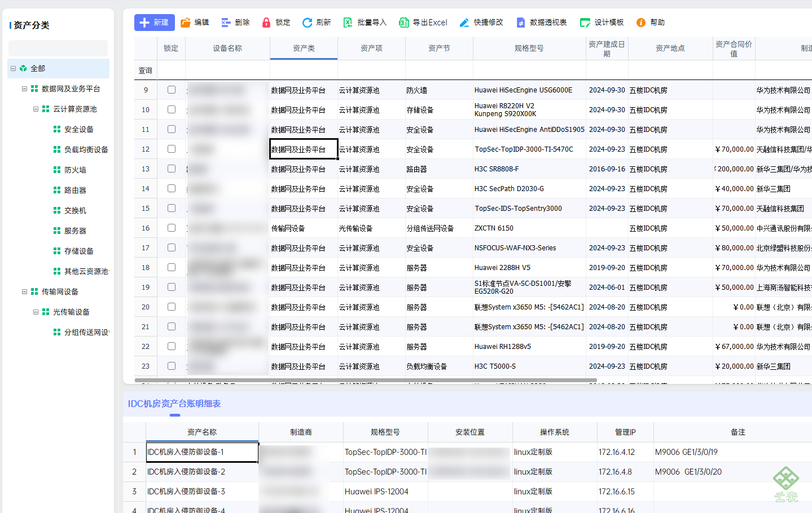Open 帮助 help
Viewport: 812px width, 513px height.
tap(650, 23)
